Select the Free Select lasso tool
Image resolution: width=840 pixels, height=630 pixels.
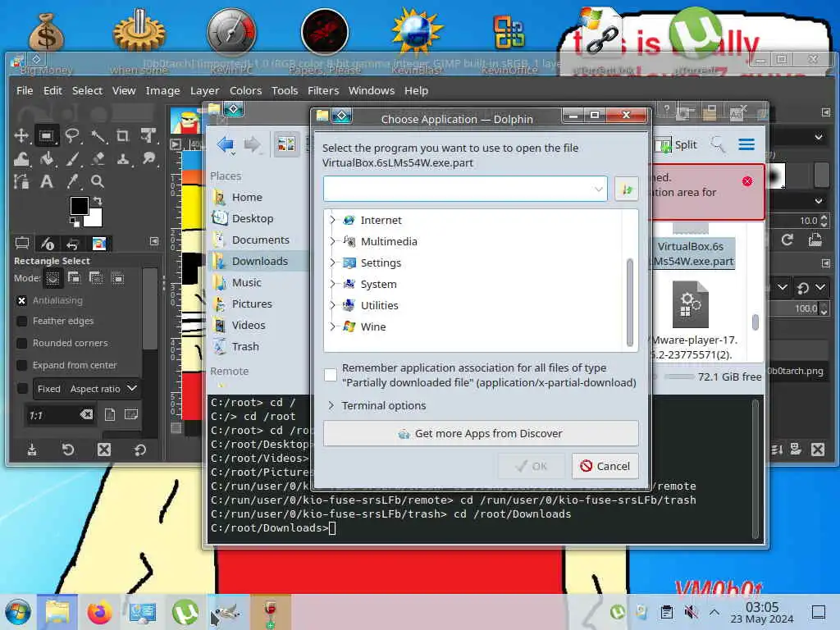point(72,135)
